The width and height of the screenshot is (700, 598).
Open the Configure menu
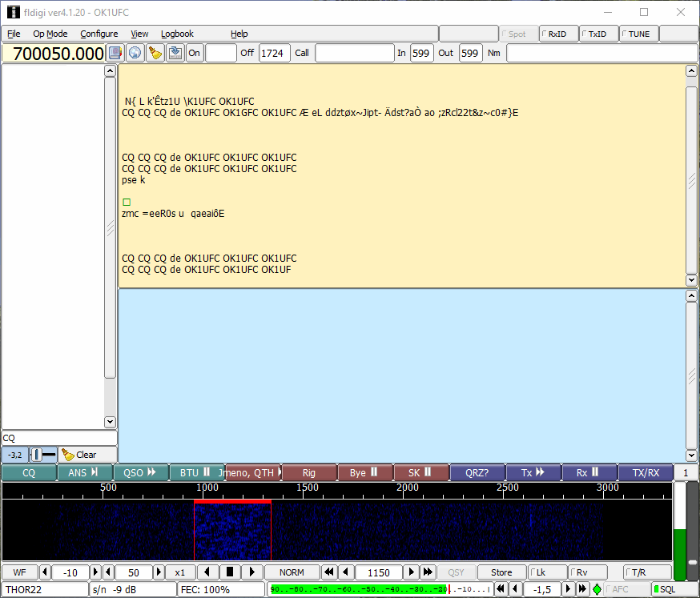(x=99, y=34)
